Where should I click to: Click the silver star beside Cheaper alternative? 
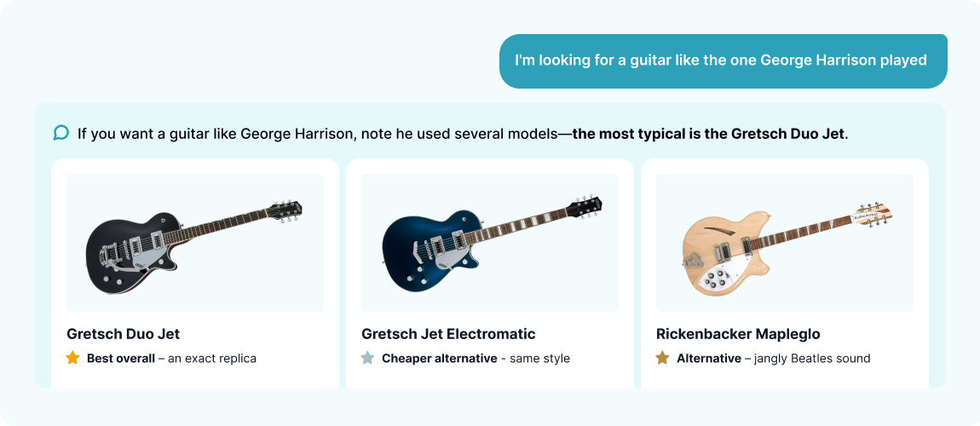tap(368, 358)
